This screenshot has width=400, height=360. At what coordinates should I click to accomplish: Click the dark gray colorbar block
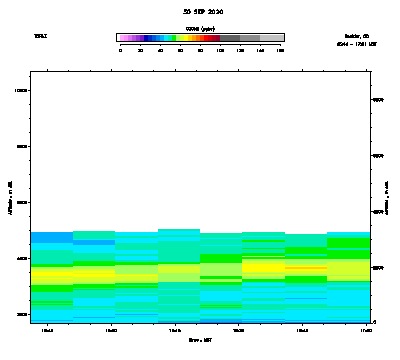[230, 38]
